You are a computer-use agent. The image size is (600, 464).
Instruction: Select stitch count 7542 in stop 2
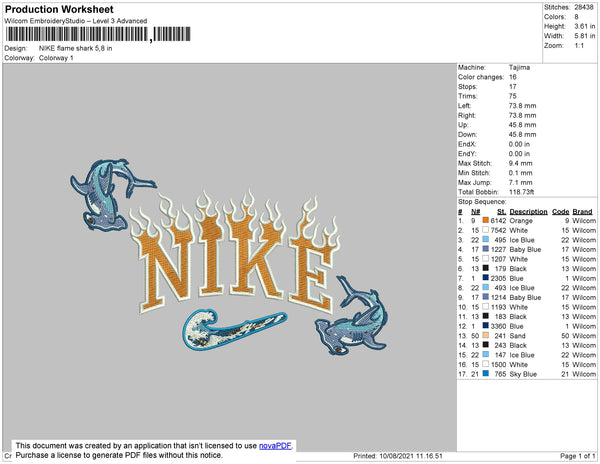click(498, 230)
